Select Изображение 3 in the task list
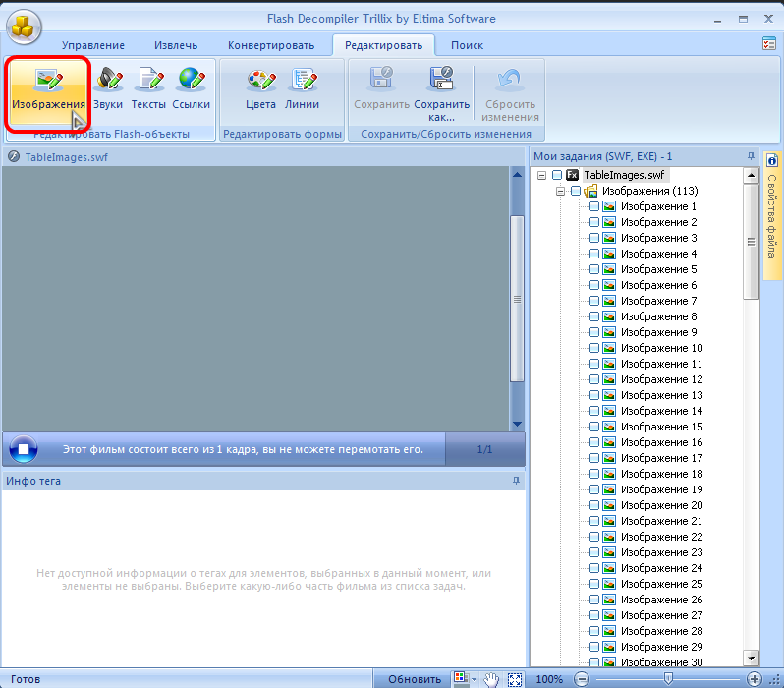Image resolution: width=784 pixels, height=688 pixels. click(658, 238)
